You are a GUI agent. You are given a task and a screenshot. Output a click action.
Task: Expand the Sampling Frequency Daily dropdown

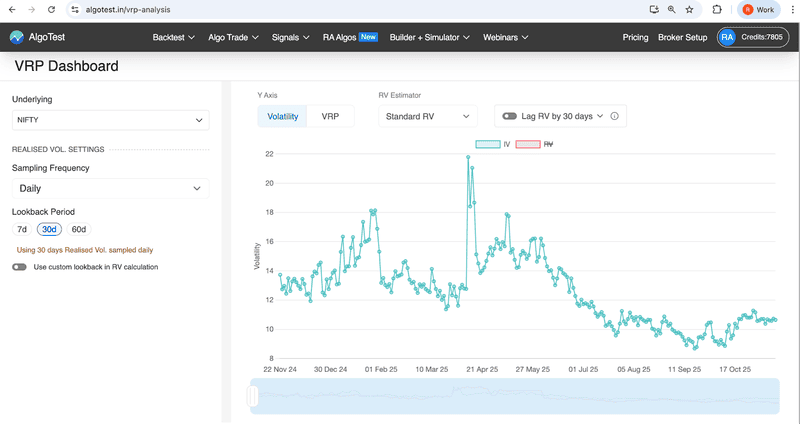110,188
